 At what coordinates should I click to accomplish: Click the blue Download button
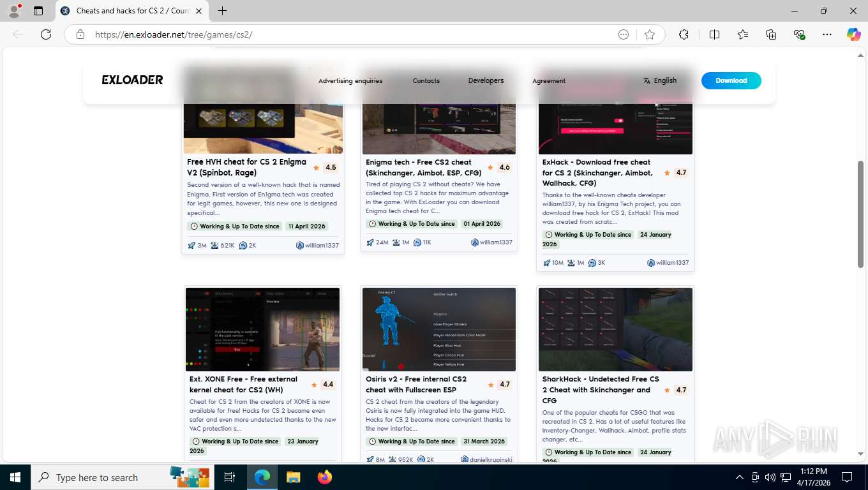(731, 80)
